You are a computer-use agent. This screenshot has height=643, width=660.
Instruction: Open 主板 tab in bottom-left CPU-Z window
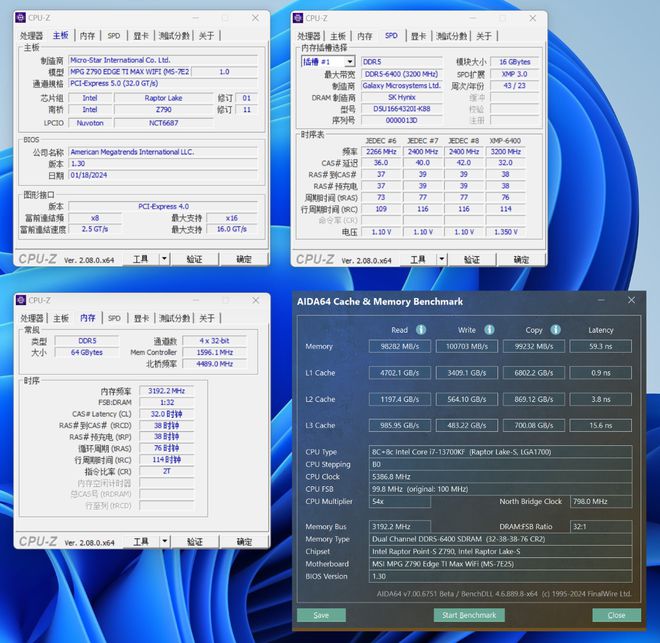[x=61, y=318]
